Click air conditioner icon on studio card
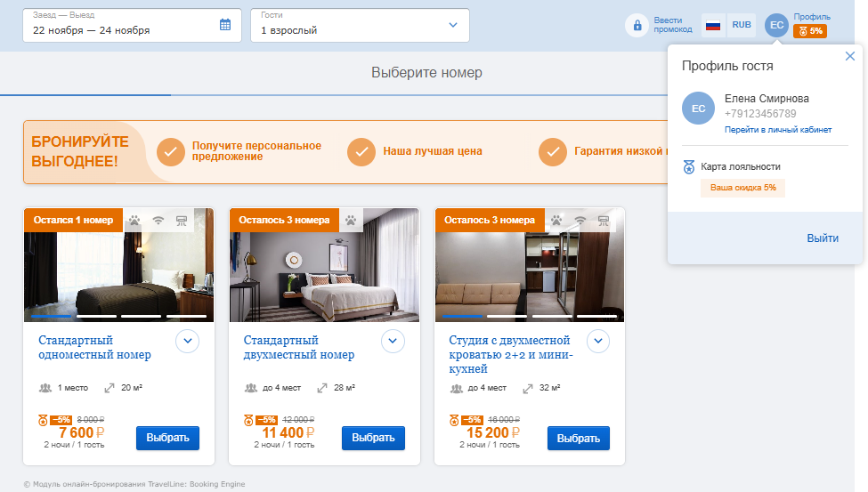The width and height of the screenshot is (868, 492). [604, 221]
